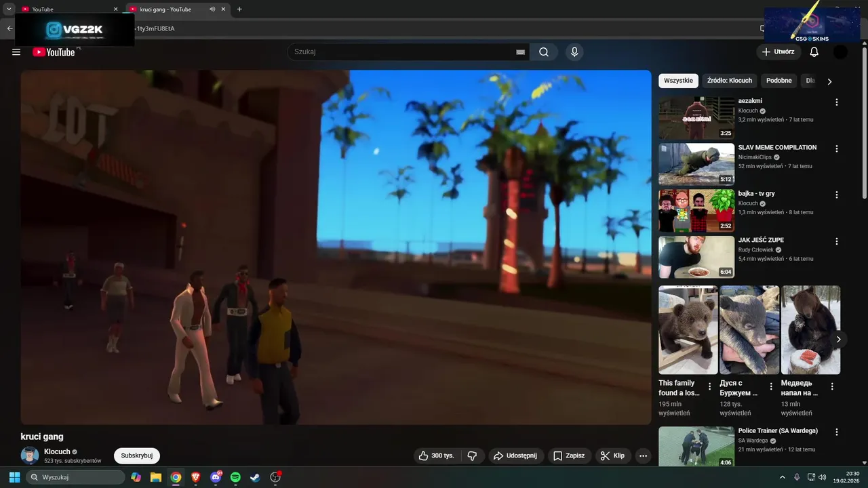This screenshot has width=868, height=488.
Task: Open the Klocuch channel name link
Action: [57, 451]
